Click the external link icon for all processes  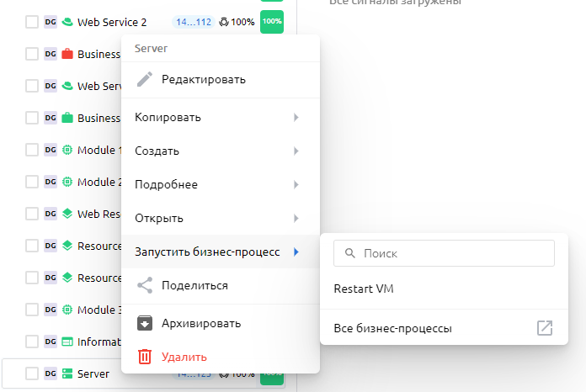tap(545, 328)
